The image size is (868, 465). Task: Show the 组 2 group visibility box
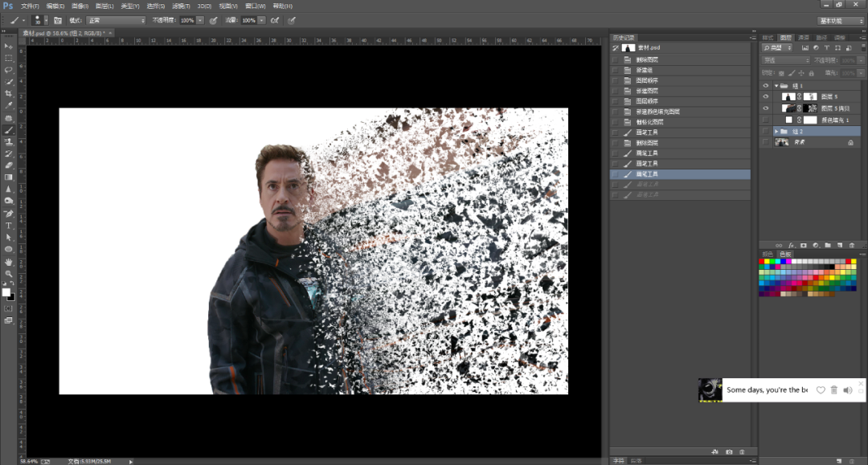tap(766, 132)
